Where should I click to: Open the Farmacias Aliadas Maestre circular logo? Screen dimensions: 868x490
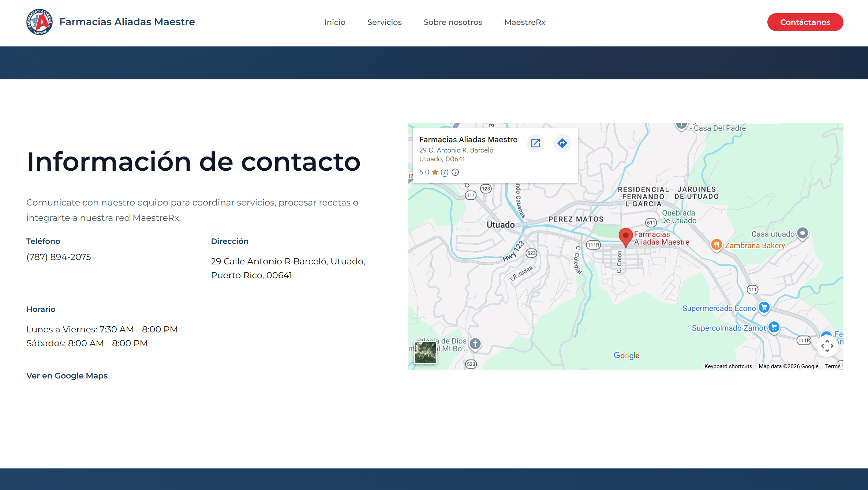point(39,22)
